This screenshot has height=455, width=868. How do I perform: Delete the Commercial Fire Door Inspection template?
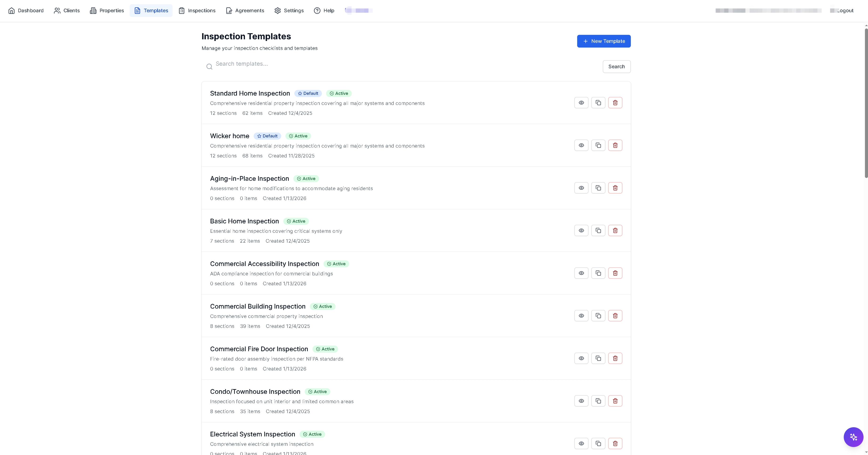pyautogui.click(x=615, y=358)
